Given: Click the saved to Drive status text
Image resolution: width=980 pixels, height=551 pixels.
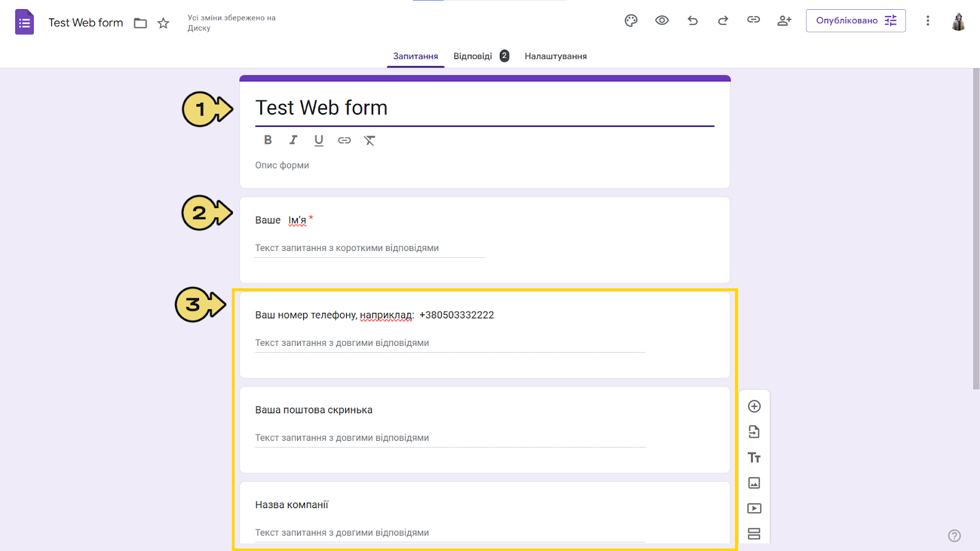Looking at the screenshot, I should coord(232,23).
